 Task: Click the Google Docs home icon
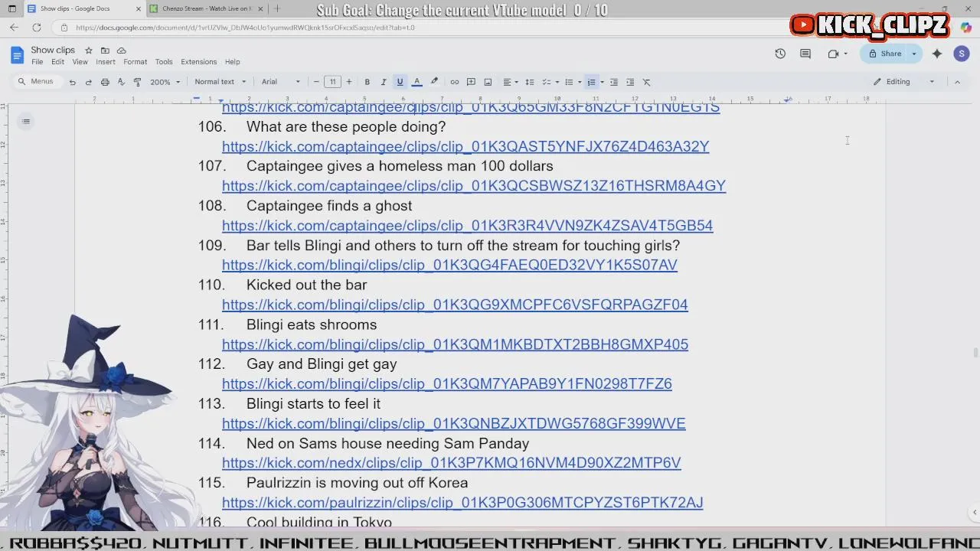tap(17, 55)
